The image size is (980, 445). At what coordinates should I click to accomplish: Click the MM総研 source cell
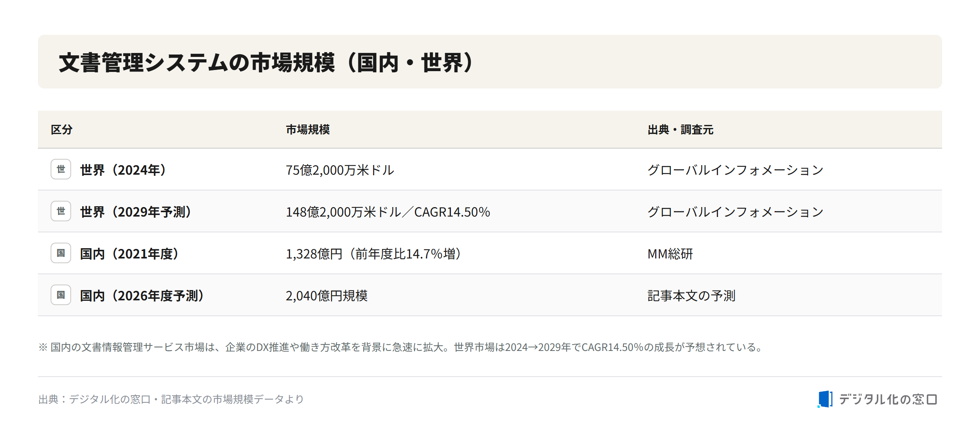pos(670,254)
